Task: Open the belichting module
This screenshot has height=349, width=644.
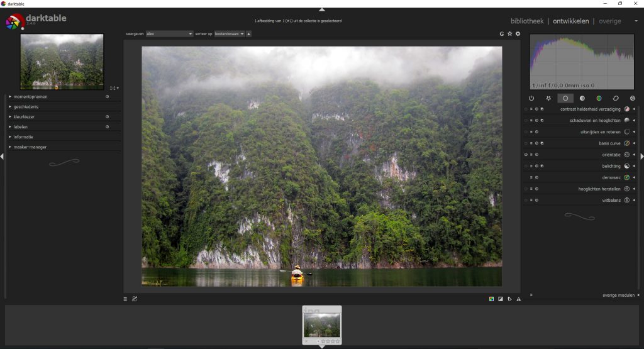Action: (x=611, y=166)
